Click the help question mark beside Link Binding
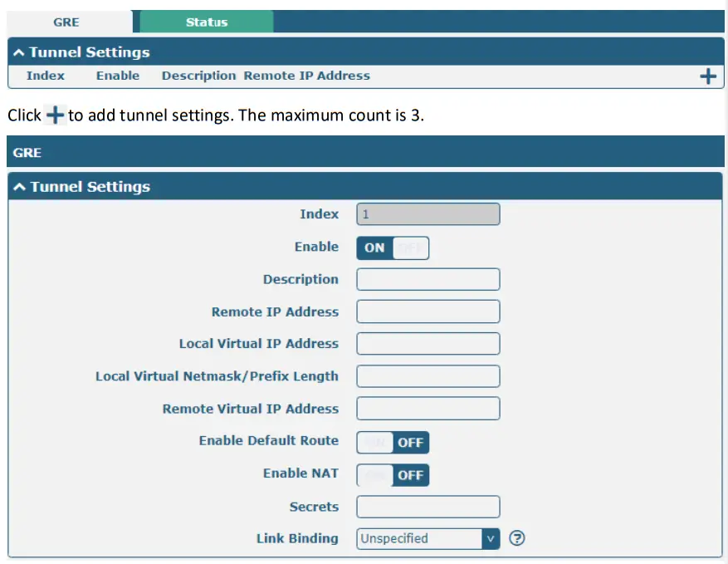The height and width of the screenshot is (564, 728). pos(517,538)
